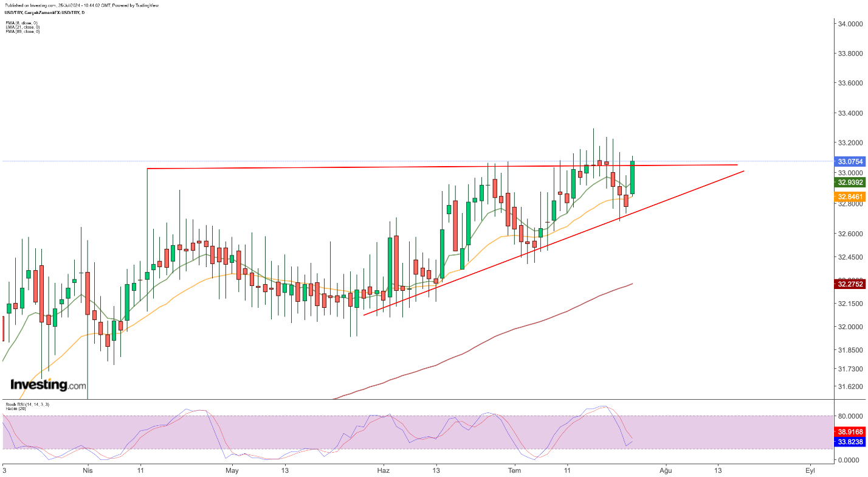Click the EMA (89, close, 0) indicator label
The image size is (868, 477).
tap(22, 32)
